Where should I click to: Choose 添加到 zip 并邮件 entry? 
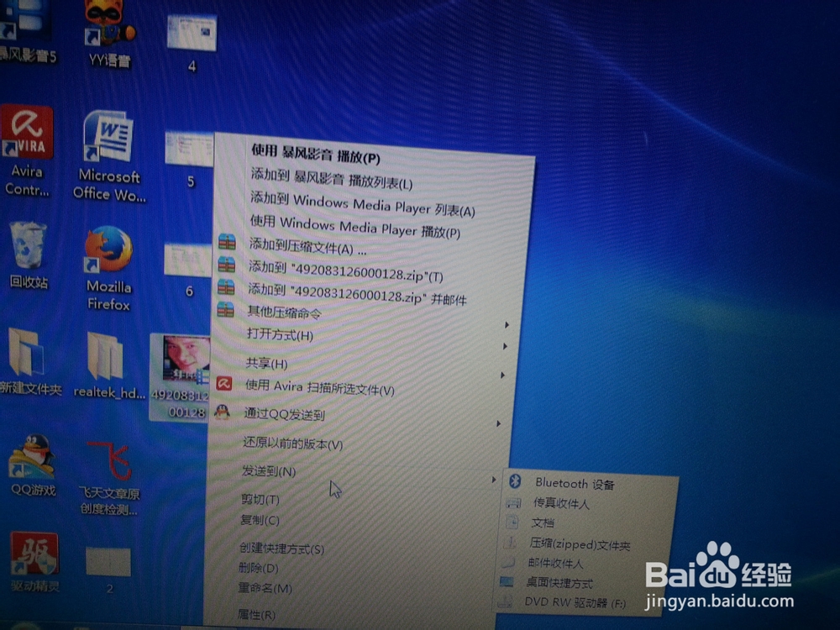pyautogui.click(x=357, y=293)
